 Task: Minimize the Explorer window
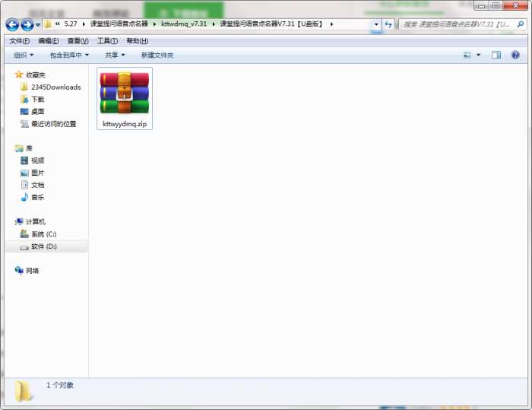pos(481,5)
